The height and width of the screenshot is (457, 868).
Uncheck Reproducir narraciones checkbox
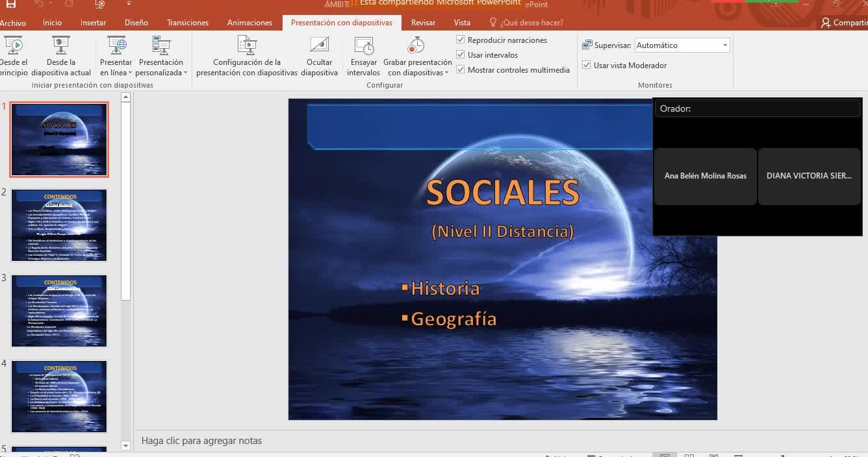click(x=461, y=40)
